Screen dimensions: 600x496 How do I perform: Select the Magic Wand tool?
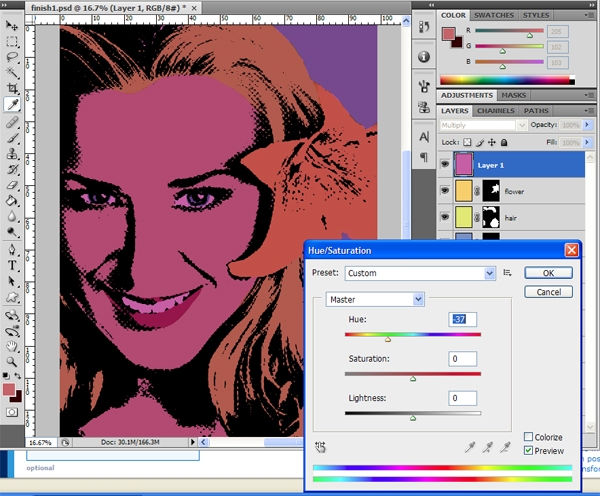pos(12,73)
